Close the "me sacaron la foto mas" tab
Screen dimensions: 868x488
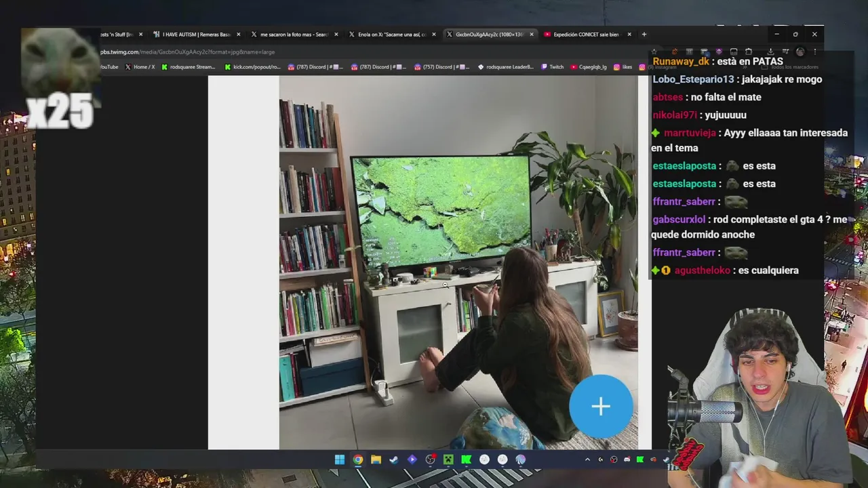(x=336, y=35)
